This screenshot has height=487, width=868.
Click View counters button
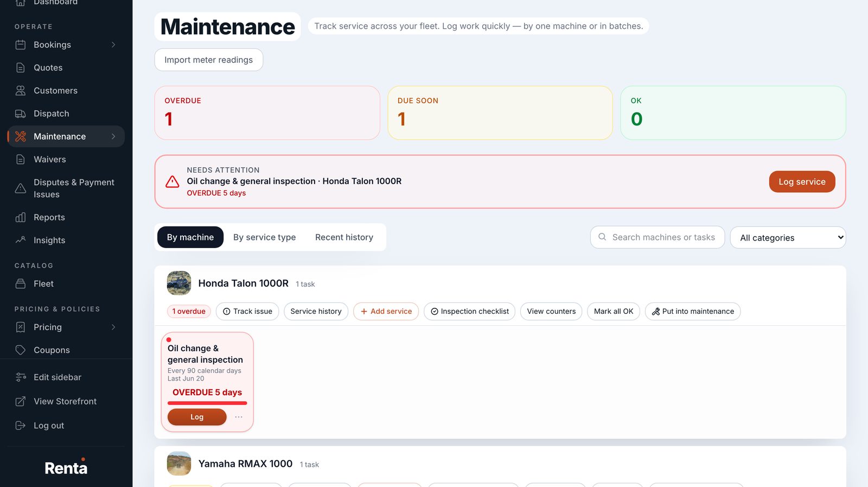click(x=551, y=312)
